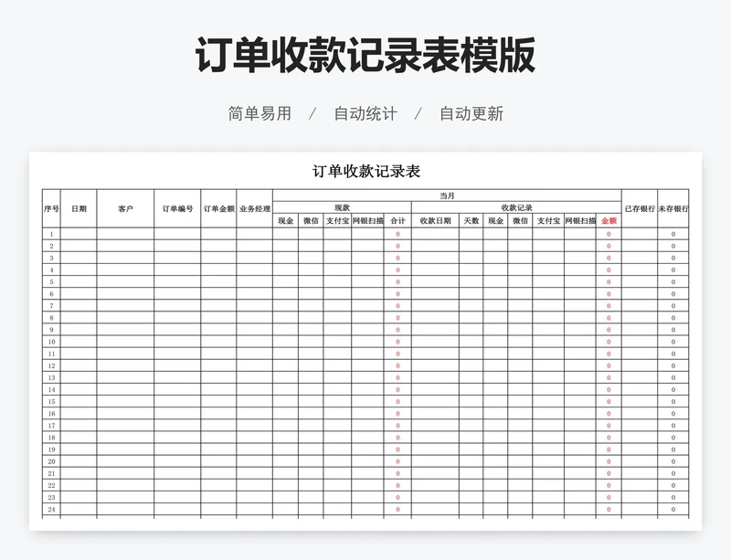Select the 未存银行 column header
This screenshot has width=731, height=560.
(673, 208)
